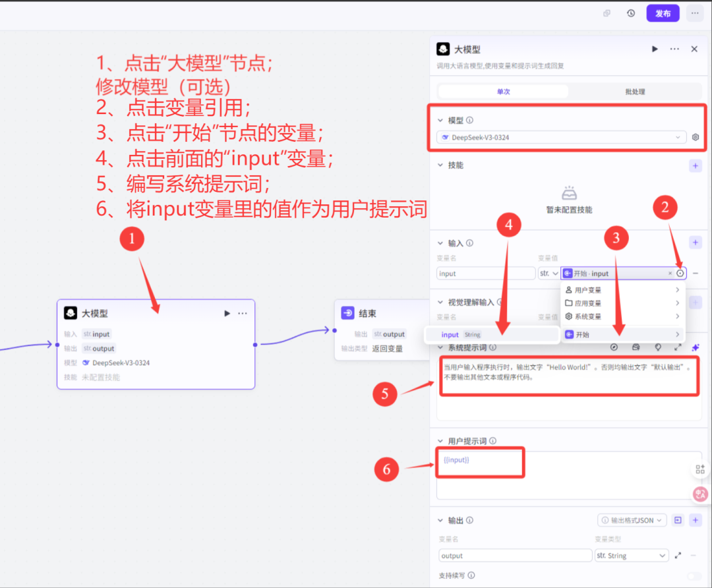Add a skill with the 技能 plus icon
Viewport: 712px width, 588px height.
coord(696,165)
